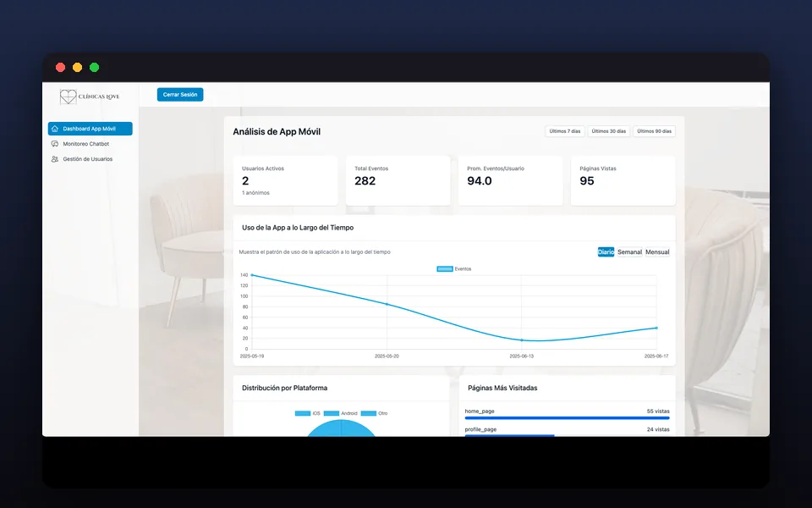812x508 pixels.
Task: Click the 2025-05-19 data point on chart
Action: [252, 275]
